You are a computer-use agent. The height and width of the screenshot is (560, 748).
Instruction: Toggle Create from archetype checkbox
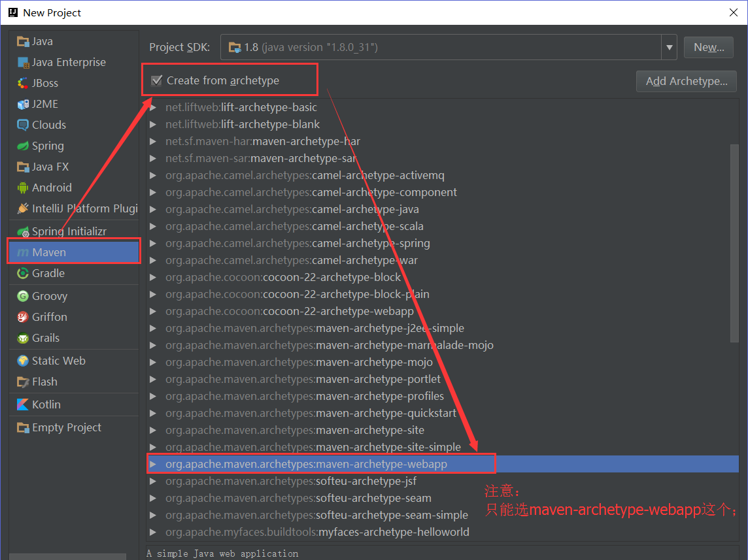point(156,80)
